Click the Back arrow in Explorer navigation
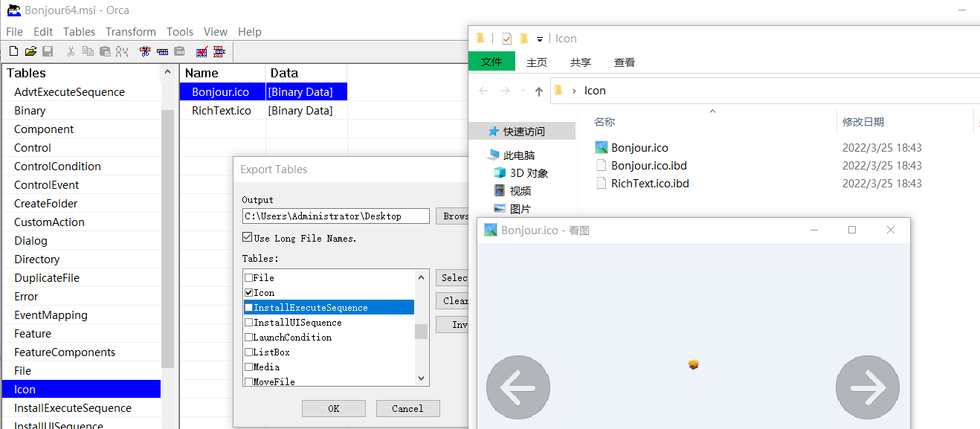 point(483,91)
